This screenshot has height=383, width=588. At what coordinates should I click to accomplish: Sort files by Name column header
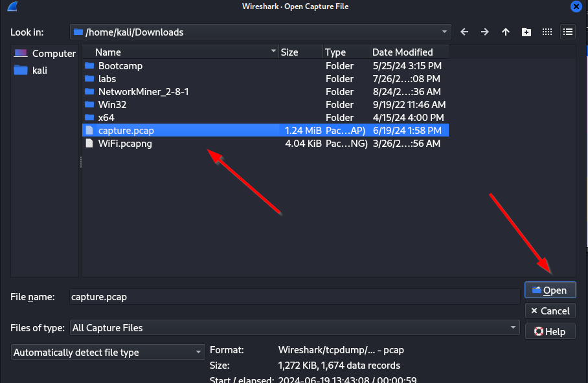(x=180, y=52)
